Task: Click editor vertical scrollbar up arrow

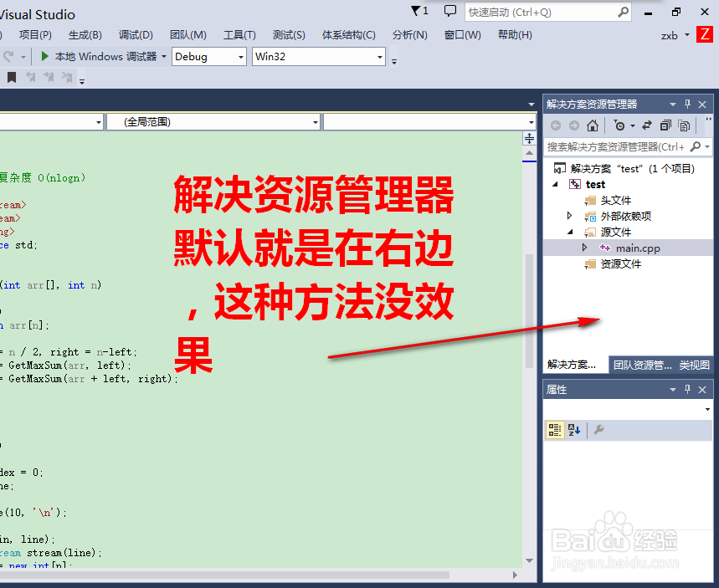Action: coord(529,152)
